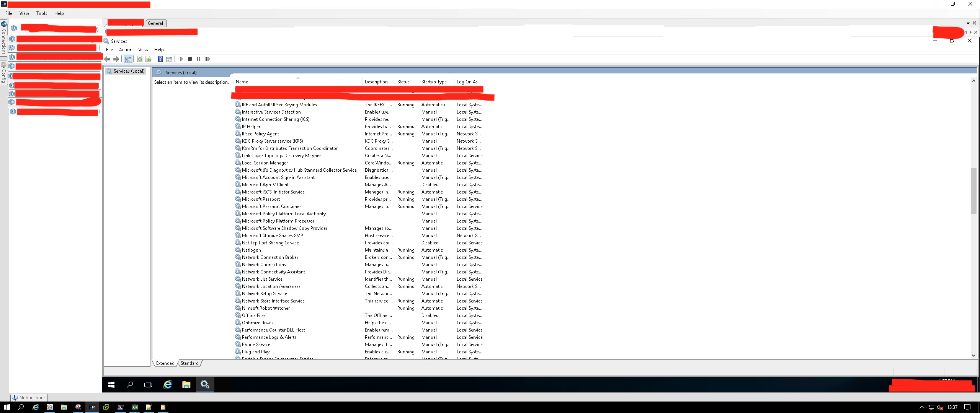Switch to the Standard tab at the bottom
This screenshot has width=980, height=413.
coord(189,363)
